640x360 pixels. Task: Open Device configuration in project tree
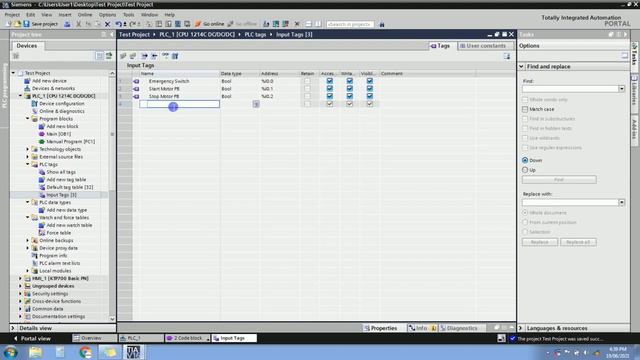(62, 104)
